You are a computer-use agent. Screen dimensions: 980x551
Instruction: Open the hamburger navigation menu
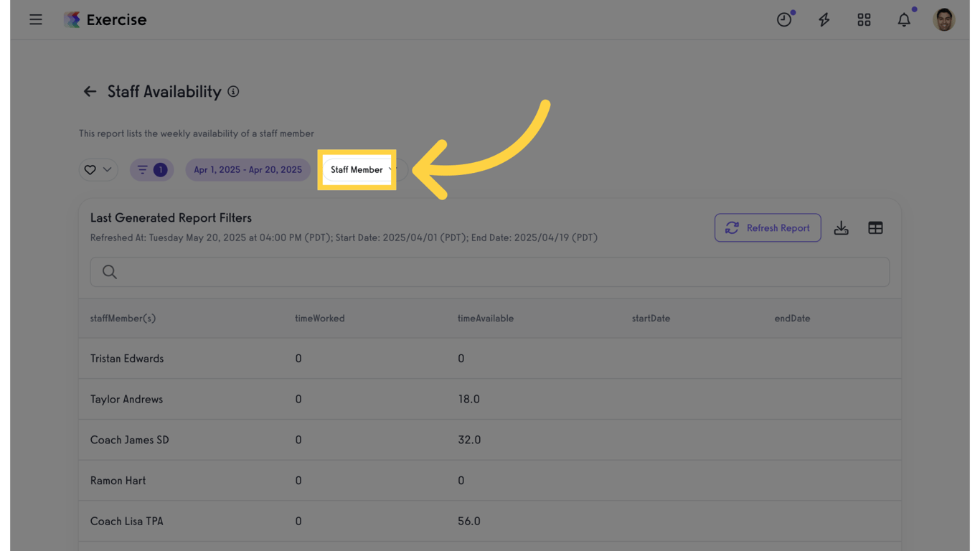(36, 19)
